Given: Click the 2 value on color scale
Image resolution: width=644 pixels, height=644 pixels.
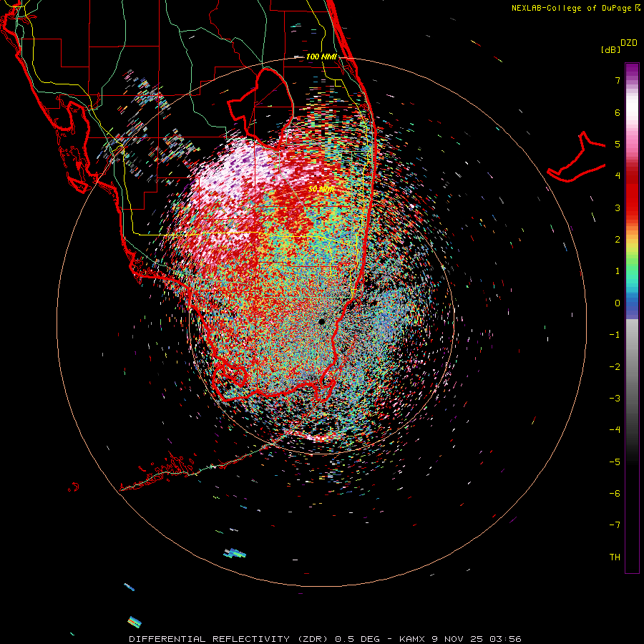Looking at the screenshot, I should pos(618,240).
